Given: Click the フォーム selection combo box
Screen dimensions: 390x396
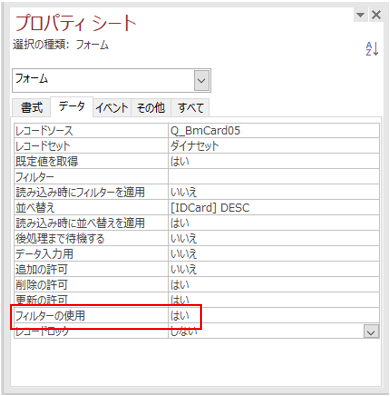Looking at the screenshot, I should (111, 80).
